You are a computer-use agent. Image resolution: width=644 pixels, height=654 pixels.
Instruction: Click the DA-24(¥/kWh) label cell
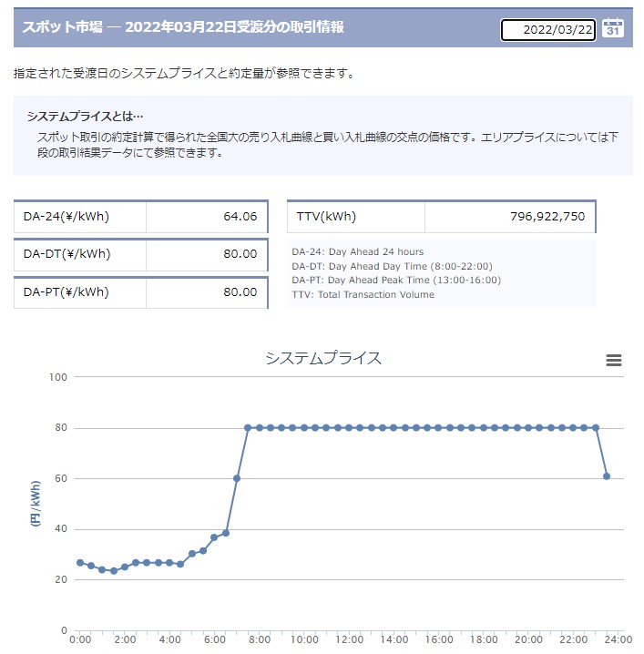pyautogui.click(x=80, y=218)
